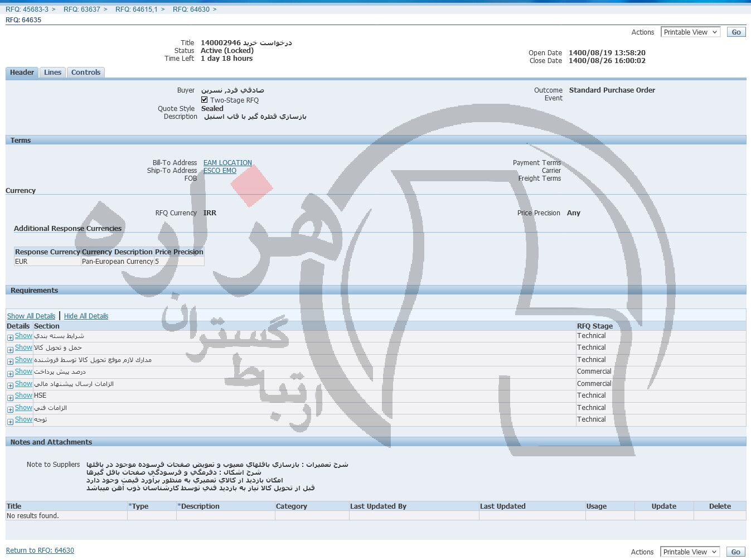
Task: Expand plus icon for الزامات ارسال پيشنهاد مالي row
Action: pos(10,385)
